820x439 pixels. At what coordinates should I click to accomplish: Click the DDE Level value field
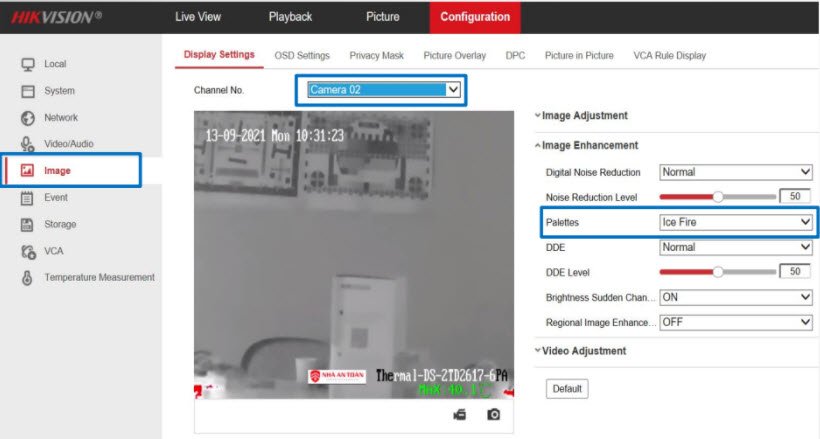pos(795,272)
